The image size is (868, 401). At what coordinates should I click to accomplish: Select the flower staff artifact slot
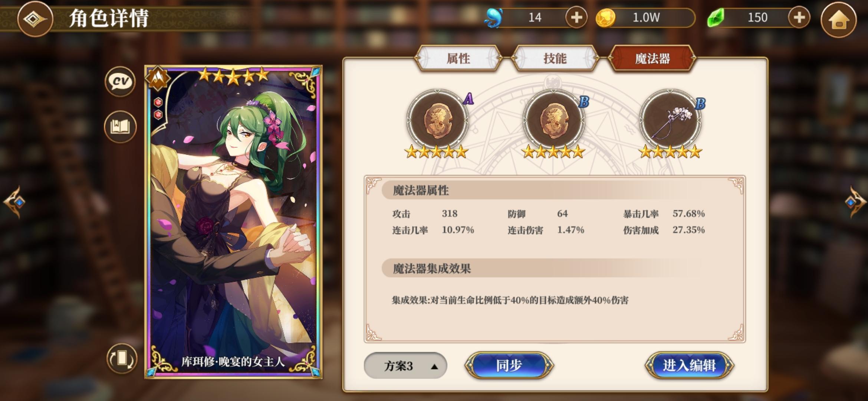coord(671,120)
